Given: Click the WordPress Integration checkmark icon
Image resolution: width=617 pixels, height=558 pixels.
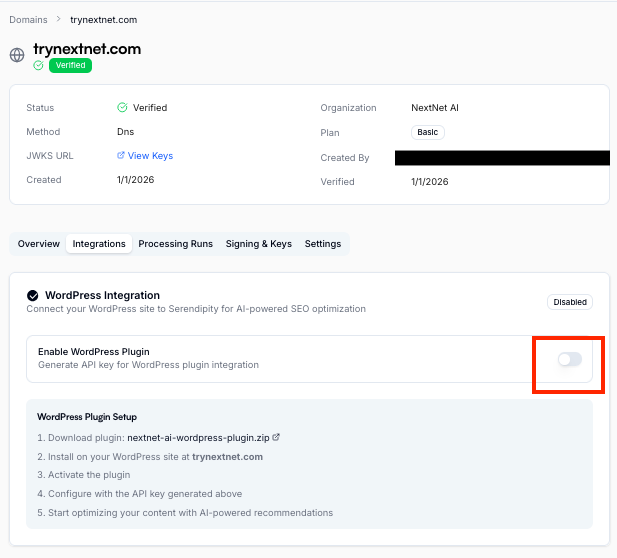Looking at the screenshot, I should pyautogui.click(x=33, y=295).
